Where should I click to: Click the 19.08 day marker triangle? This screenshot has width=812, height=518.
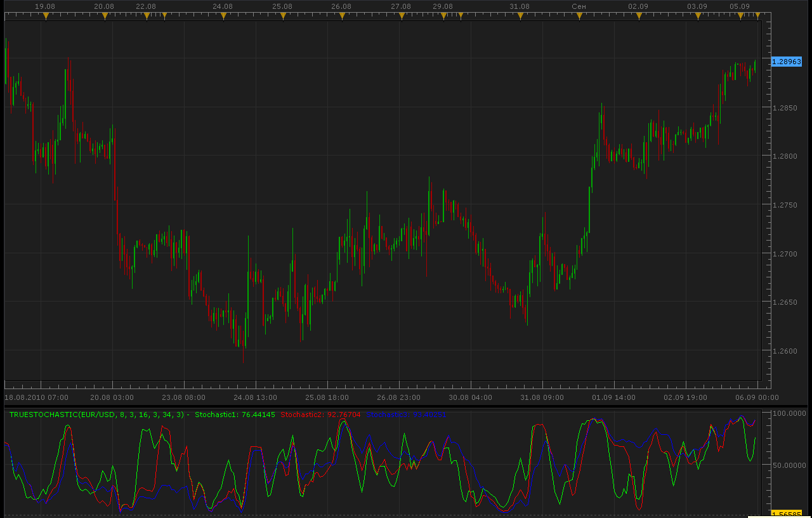point(46,16)
